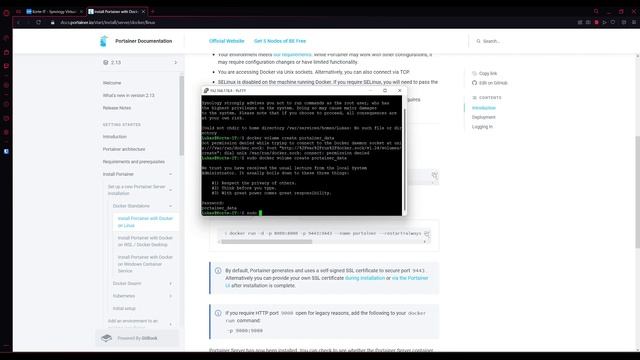Click the PuTTY terminal vertical scrollbar
The height and width of the screenshot is (360, 640).
tap(404, 159)
